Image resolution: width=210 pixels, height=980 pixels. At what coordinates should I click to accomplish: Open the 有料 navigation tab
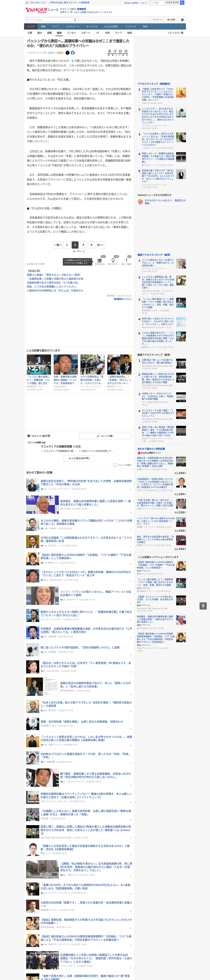(145, 26)
